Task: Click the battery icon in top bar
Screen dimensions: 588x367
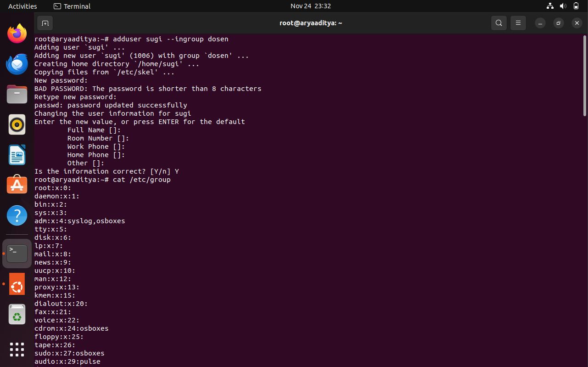Action: click(576, 6)
